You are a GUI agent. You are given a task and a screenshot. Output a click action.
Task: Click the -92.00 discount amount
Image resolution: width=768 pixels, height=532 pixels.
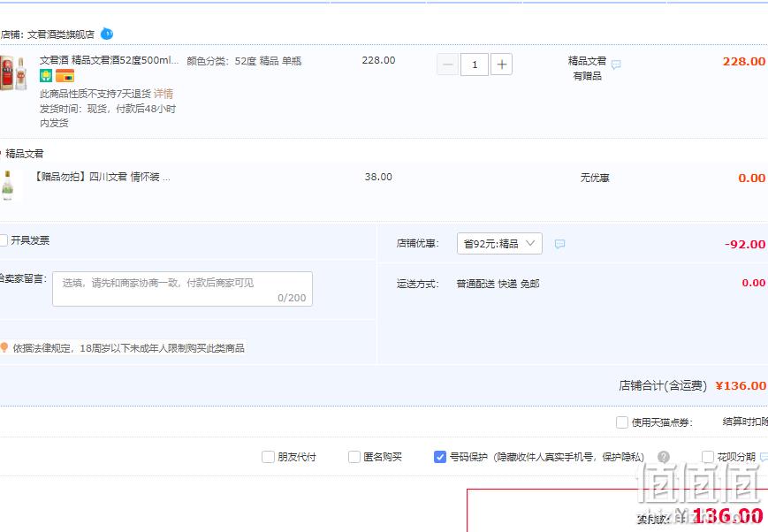point(745,244)
